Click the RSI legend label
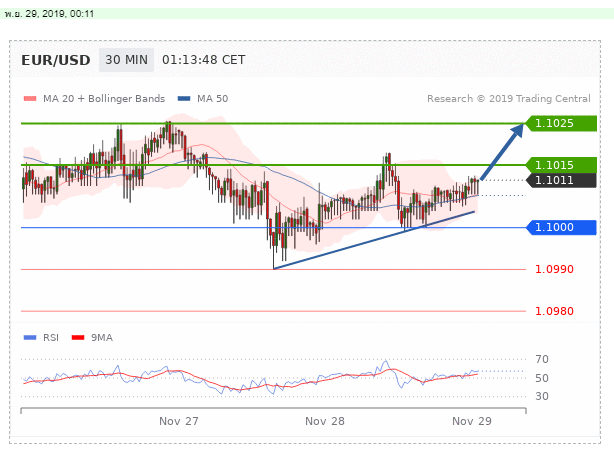The height and width of the screenshot is (452, 614). pos(51,338)
